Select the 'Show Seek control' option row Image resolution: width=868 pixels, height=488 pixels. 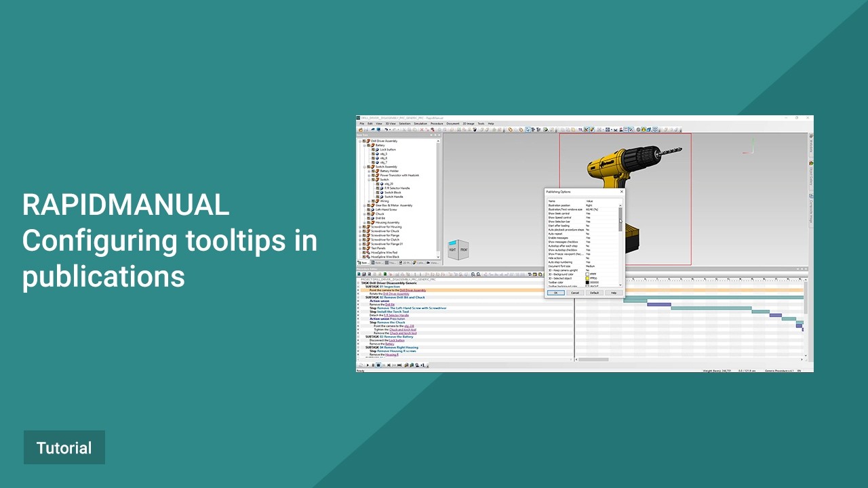[582, 213]
